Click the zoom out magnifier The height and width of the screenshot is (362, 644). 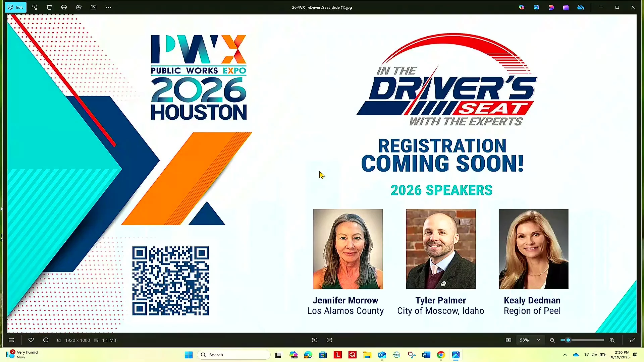(x=552, y=340)
